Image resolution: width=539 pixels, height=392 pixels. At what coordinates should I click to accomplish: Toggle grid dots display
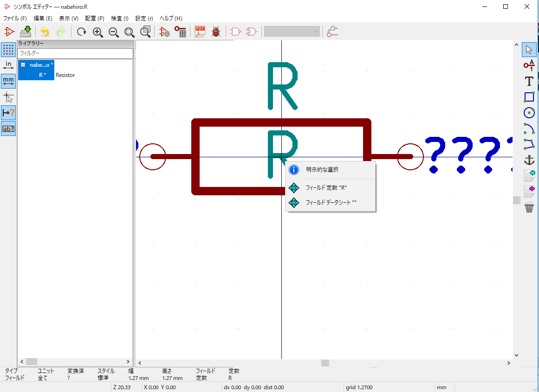point(8,50)
